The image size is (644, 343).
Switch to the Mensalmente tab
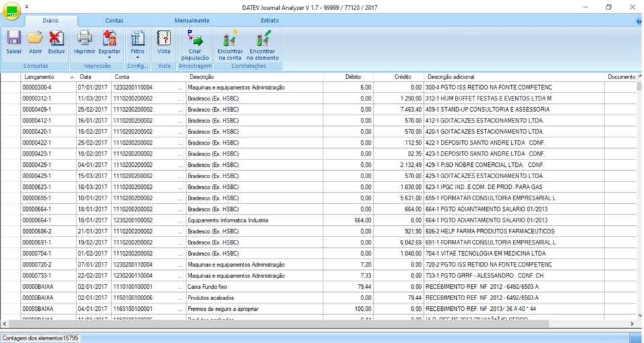click(192, 21)
